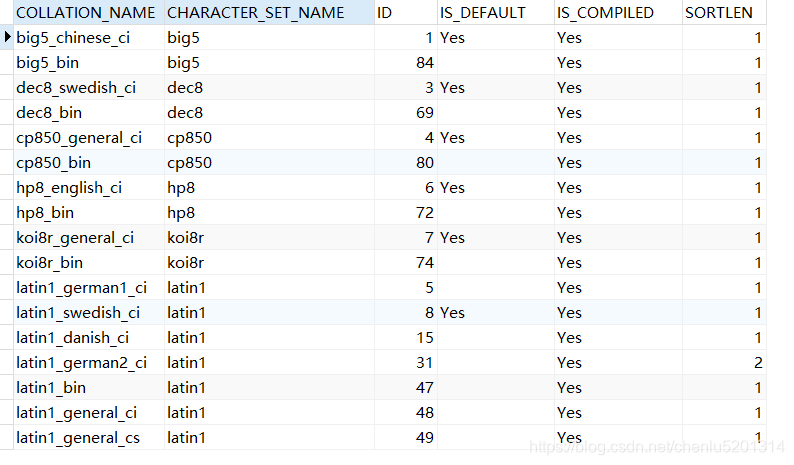Image resolution: width=794 pixels, height=465 pixels.
Task: Click IS_DEFAULT Yes in big5_chinese_ci row
Action: tap(496, 37)
